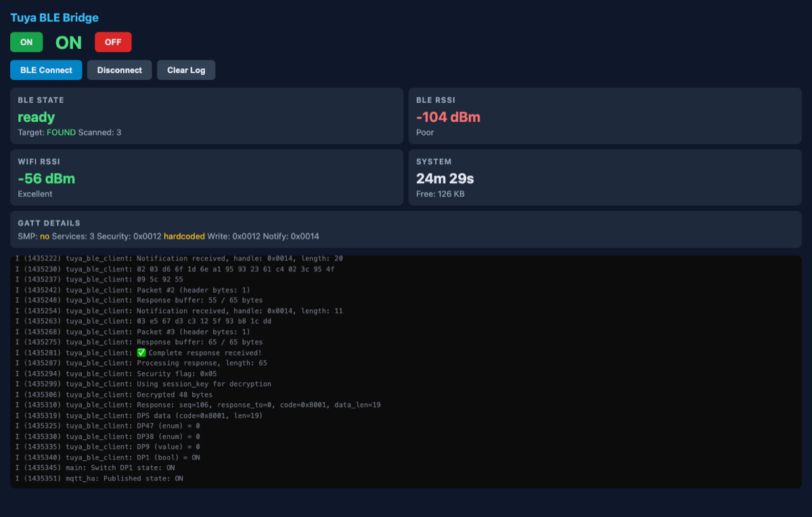Click the BLE RSSI card heading
Screen dimensions: 812x517
[x=436, y=99]
